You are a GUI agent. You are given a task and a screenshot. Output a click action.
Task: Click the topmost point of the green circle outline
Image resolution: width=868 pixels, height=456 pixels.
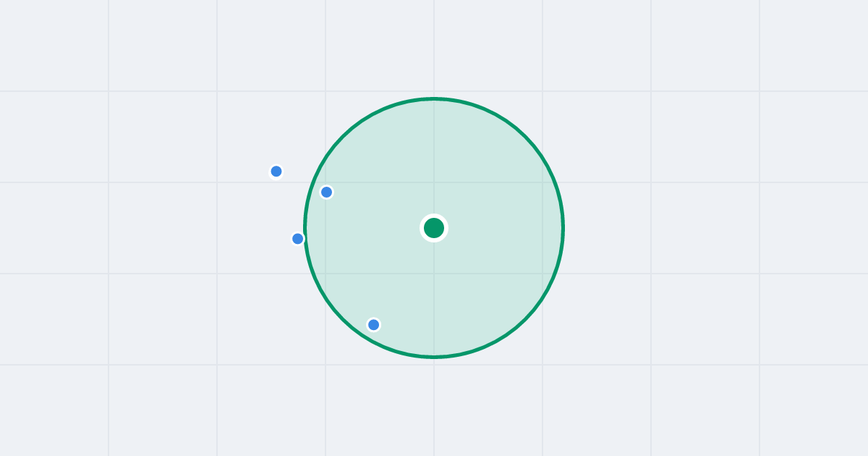coord(434,98)
